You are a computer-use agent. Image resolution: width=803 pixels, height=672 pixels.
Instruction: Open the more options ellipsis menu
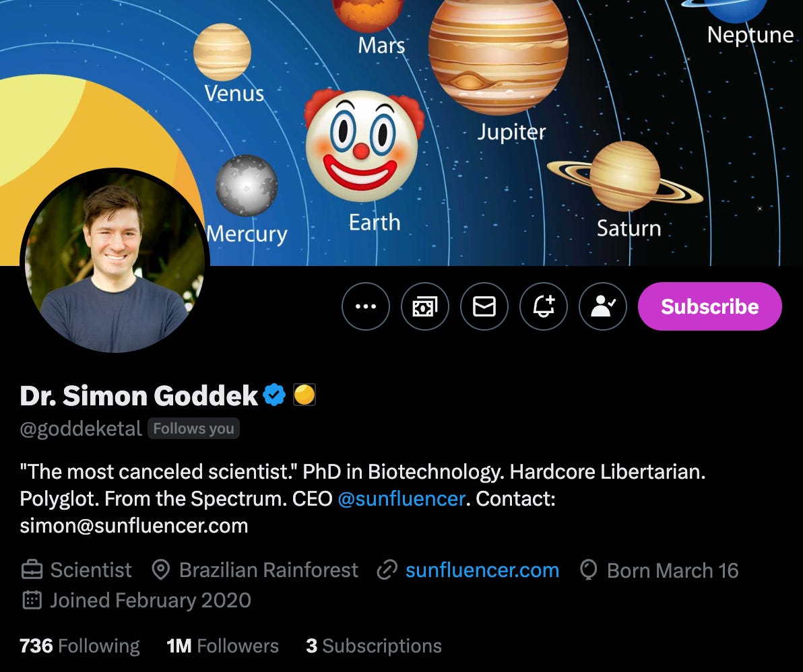click(x=366, y=306)
